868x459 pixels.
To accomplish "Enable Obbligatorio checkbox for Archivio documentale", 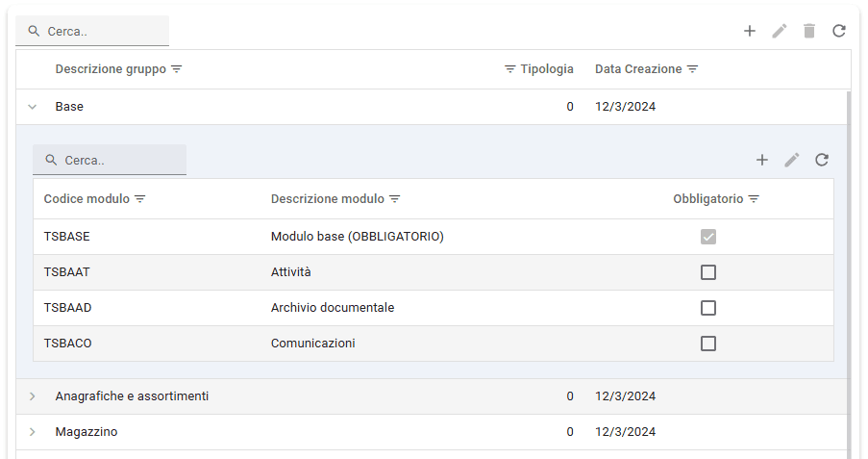I will pyautogui.click(x=708, y=308).
